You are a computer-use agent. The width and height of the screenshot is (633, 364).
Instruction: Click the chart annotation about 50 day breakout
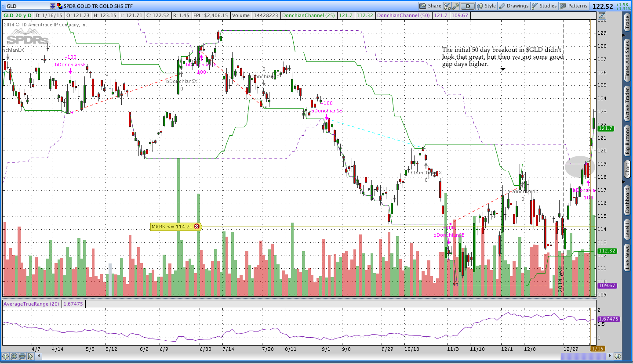tap(503, 57)
